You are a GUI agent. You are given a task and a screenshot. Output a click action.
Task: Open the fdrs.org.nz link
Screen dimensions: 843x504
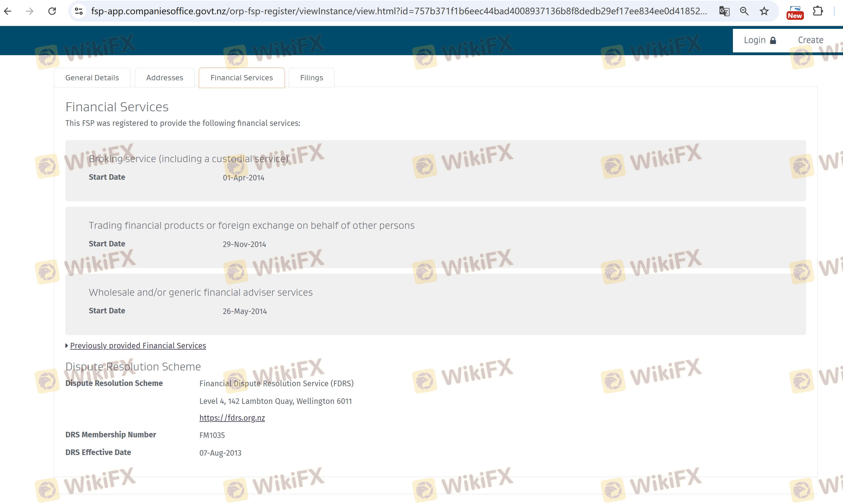[232, 418]
